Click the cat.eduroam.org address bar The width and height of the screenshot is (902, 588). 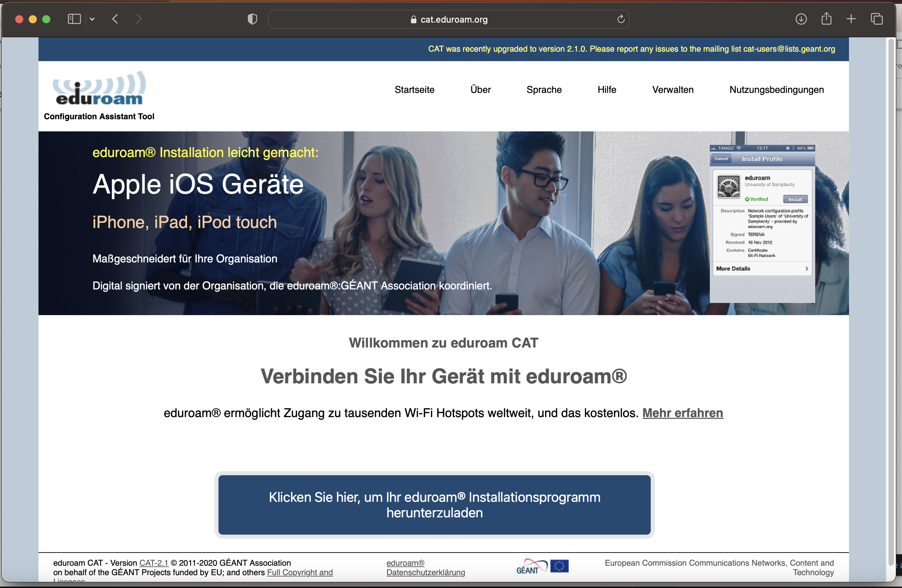pos(449,19)
